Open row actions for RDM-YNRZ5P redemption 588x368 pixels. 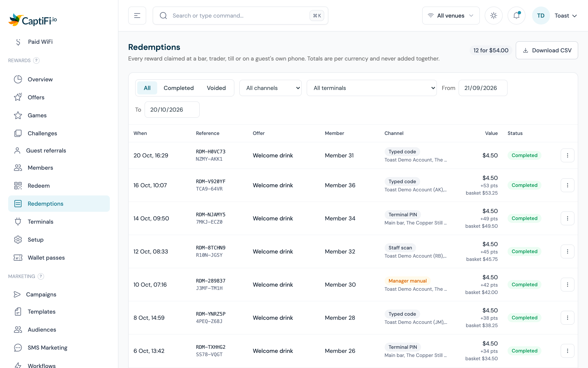coord(567,318)
